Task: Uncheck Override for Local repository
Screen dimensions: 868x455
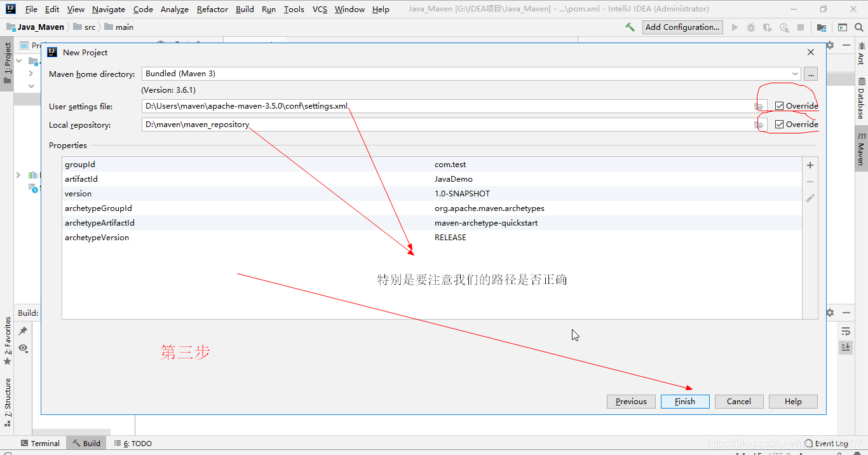Action: [779, 125]
